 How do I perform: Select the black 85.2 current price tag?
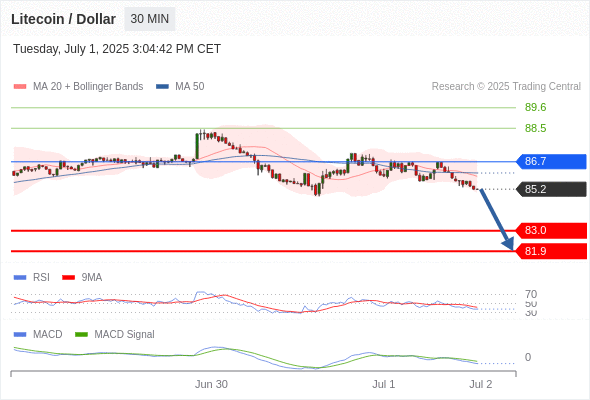coord(551,189)
